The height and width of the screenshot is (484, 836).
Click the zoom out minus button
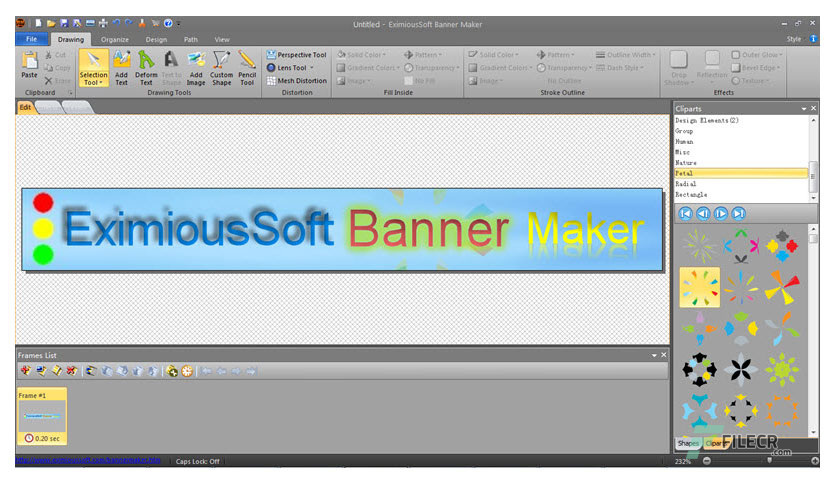(x=706, y=461)
